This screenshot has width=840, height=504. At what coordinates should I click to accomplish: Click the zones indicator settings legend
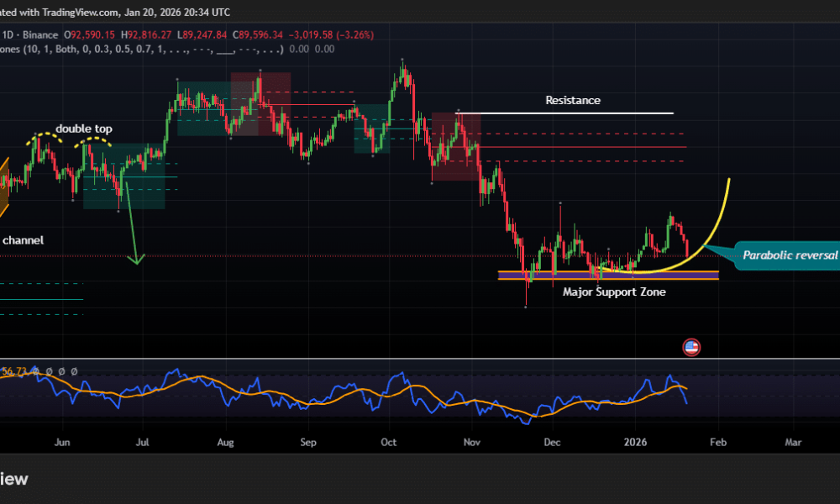tap(143, 50)
